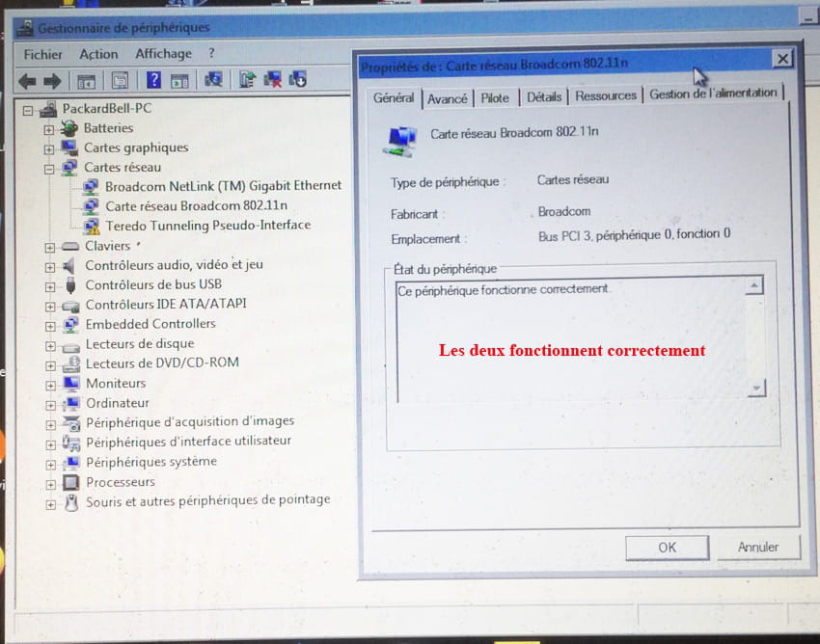820x644 pixels.
Task: Click the OK button
Action: point(667,547)
